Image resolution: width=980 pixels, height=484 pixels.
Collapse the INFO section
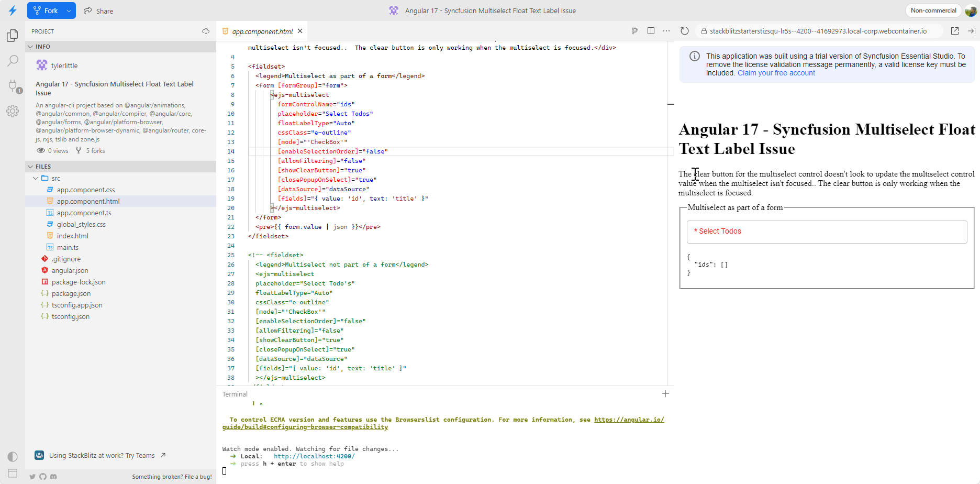click(30, 47)
